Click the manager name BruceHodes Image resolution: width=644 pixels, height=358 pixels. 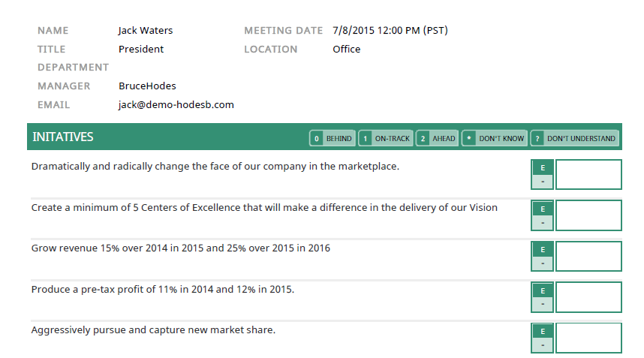tap(147, 86)
